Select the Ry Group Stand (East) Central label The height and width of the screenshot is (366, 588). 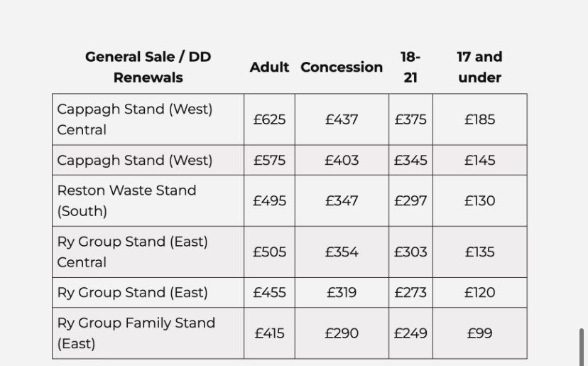(x=132, y=252)
